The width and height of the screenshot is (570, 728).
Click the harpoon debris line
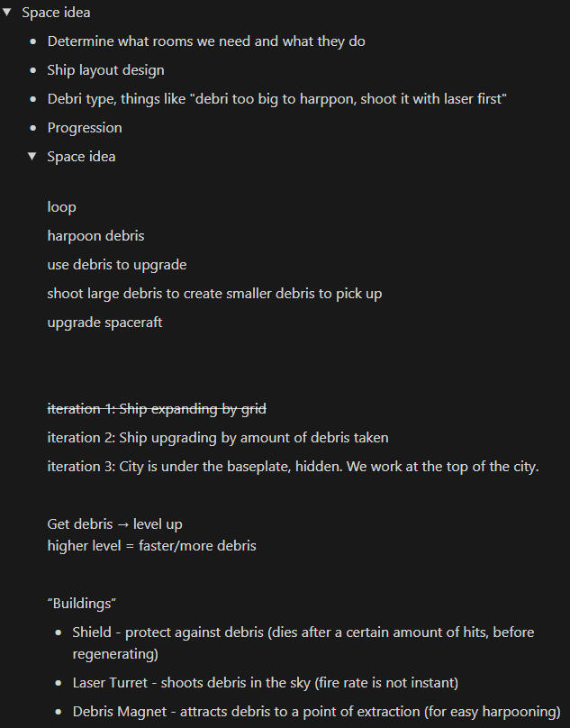(x=95, y=235)
